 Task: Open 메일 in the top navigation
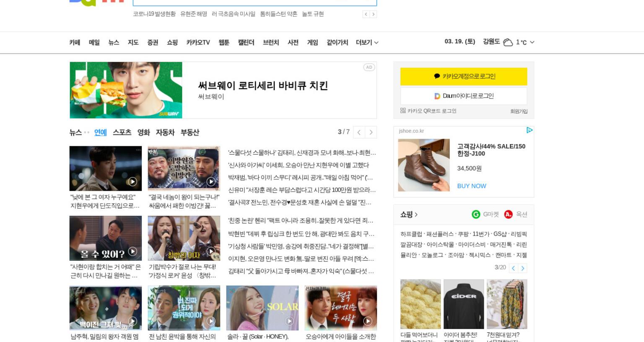pos(94,42)
